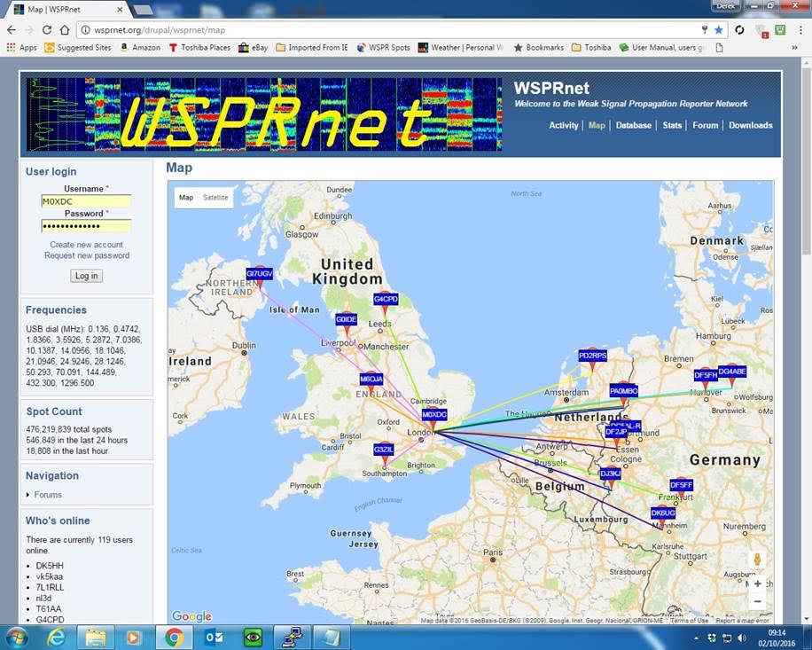Open user T61AA in Who's online list
The width and height of the screenshot is (812, 650).
coord(49,608)
